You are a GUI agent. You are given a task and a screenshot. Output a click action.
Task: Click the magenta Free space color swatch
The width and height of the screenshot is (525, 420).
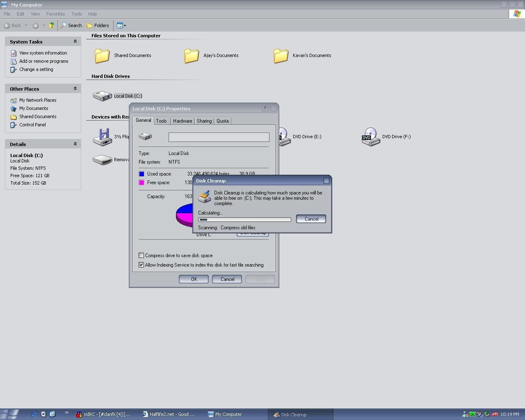pyautogui.click(x=142, y=183)
